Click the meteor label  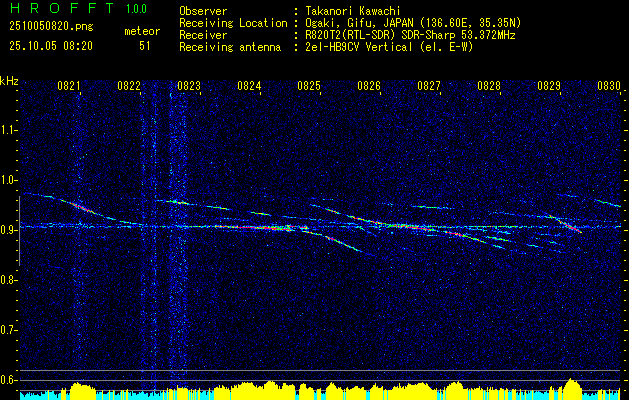pyautogui.click(x=142, y=31)
